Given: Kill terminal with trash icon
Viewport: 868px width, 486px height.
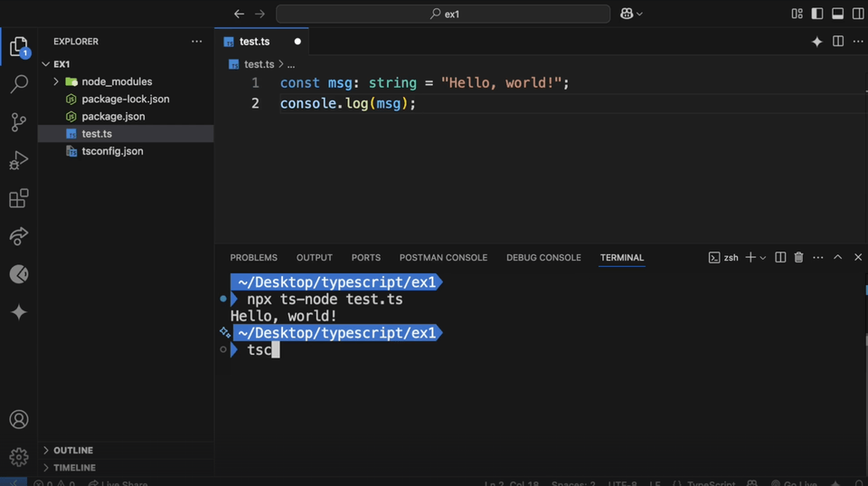Looking at the screenshot, I should (798, 258).
